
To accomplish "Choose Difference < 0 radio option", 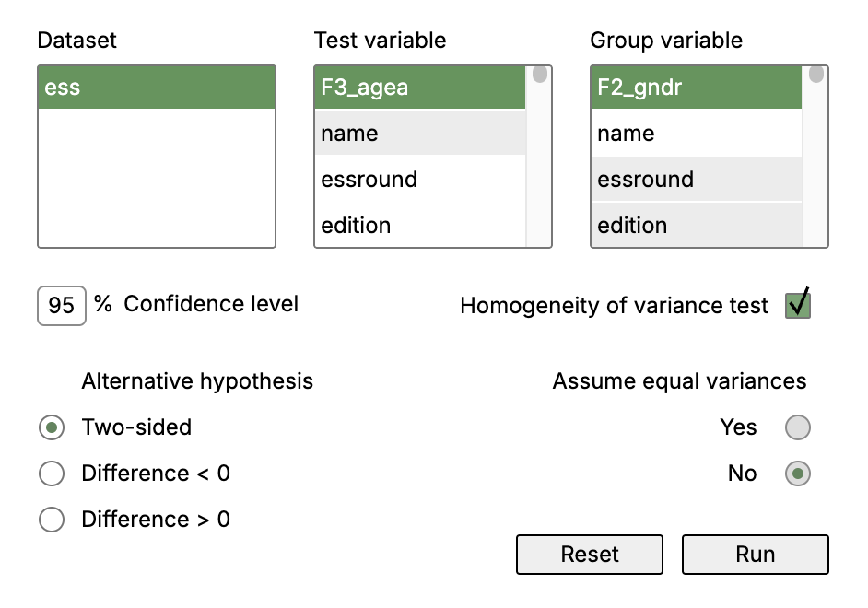I will (x=52, y=473).
